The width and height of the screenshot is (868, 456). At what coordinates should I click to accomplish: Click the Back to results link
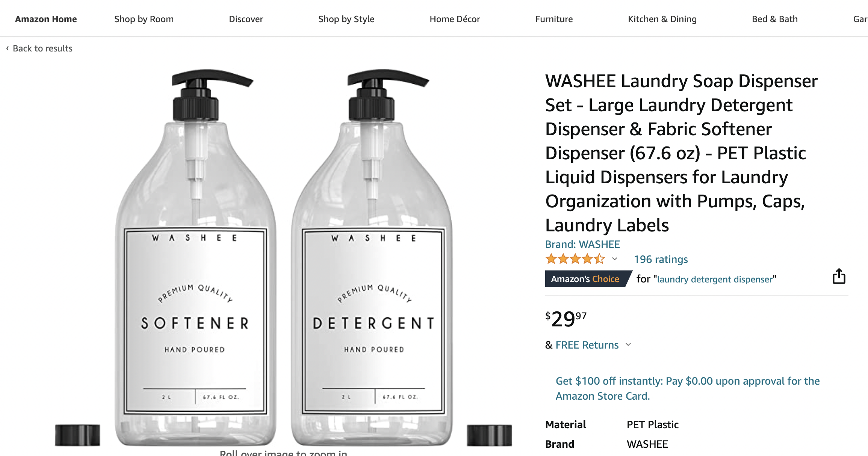click(42, 48)
